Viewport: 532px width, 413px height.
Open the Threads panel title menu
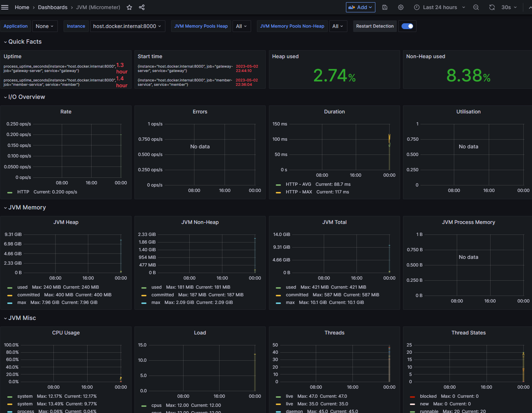coord(334,333)
